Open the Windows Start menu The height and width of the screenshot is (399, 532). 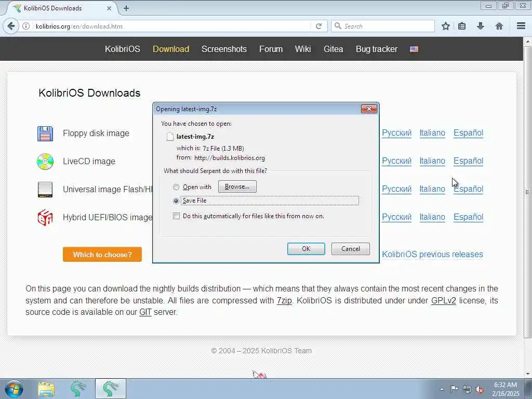click(x=14, y=389)
